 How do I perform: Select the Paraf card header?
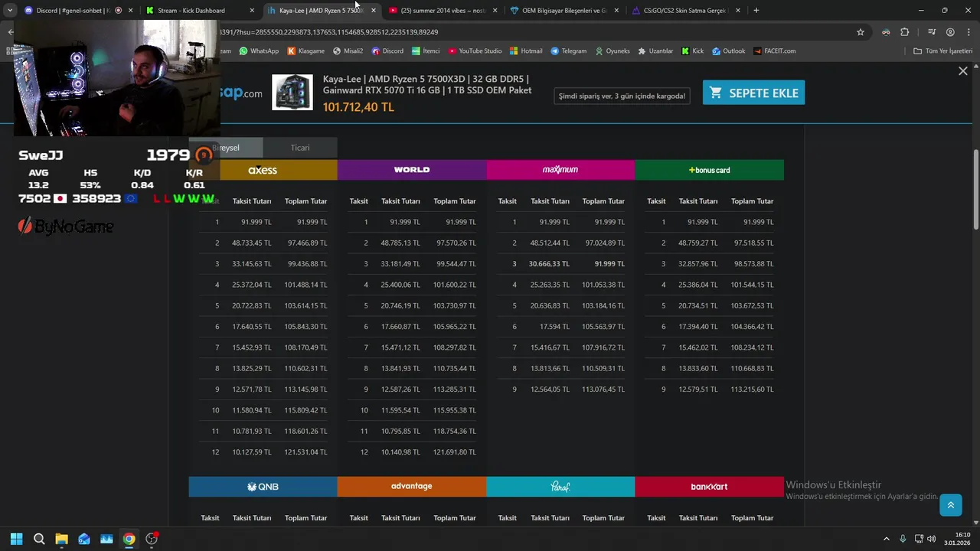pyautogui.click(x=560, y=487)
